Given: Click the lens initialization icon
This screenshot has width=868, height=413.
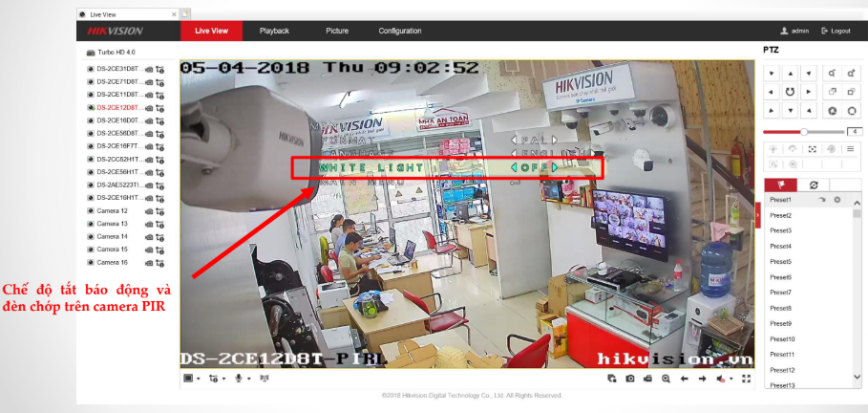Looking at the screenshot, I should coord(831,149).
